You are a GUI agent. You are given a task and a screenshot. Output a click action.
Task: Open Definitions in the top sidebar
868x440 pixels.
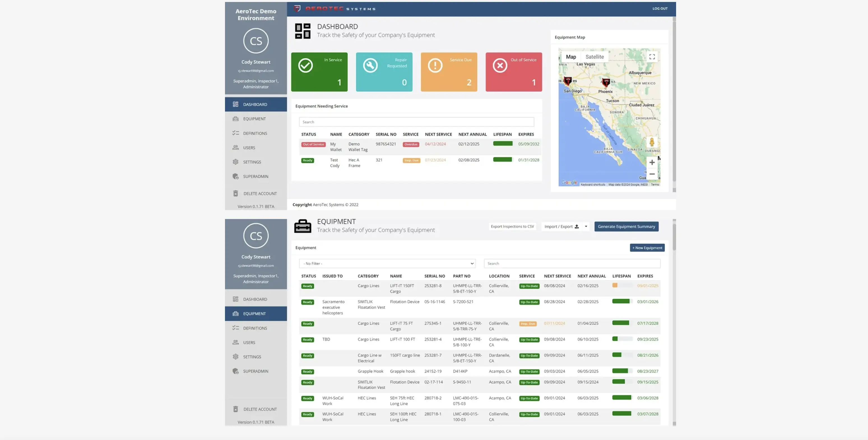coord(256,133)
